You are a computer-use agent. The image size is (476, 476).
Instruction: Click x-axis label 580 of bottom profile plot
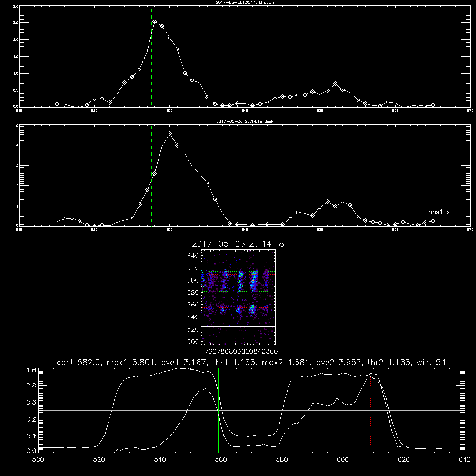282,460
